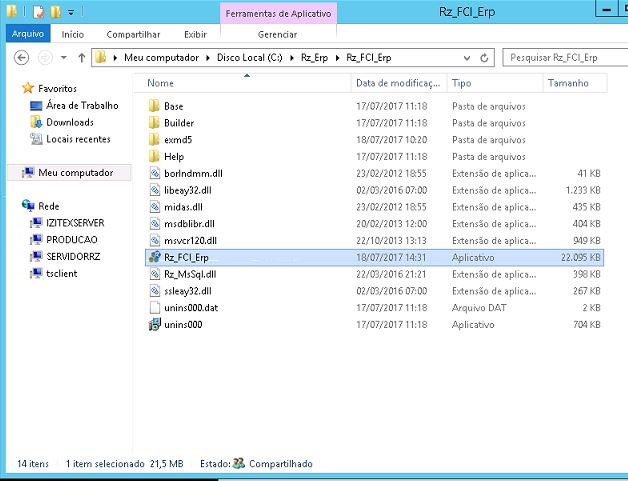The image size is (628, 481).
Task: Switch to the Início ribbon tab
Action: [72, 34]
